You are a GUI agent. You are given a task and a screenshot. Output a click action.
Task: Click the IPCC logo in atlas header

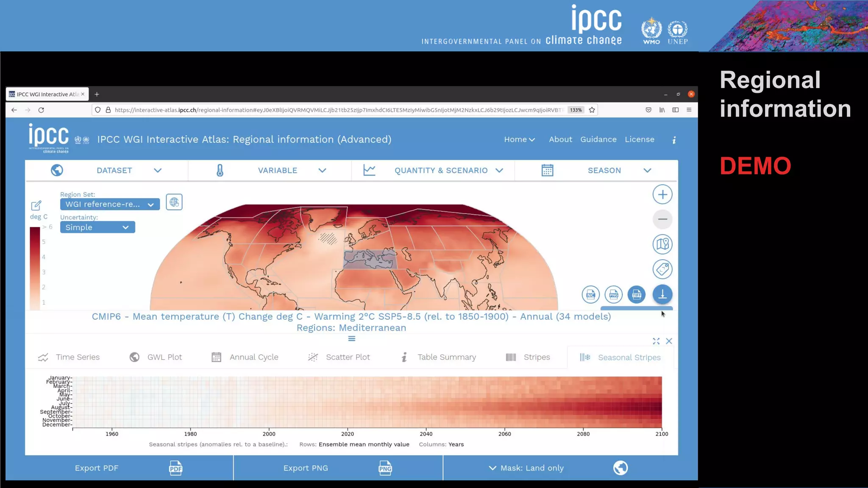[x=49, y=138]
